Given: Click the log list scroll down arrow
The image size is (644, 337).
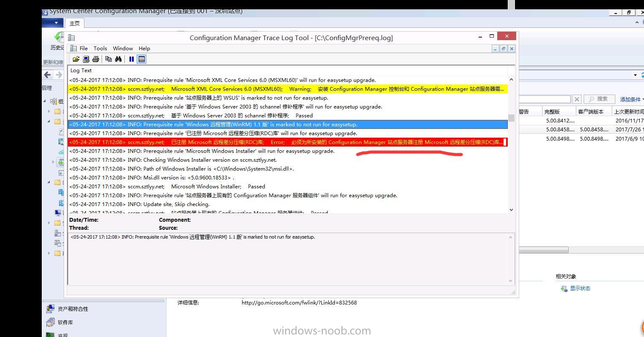Looking at the screenshot, I should coord(511,209).
